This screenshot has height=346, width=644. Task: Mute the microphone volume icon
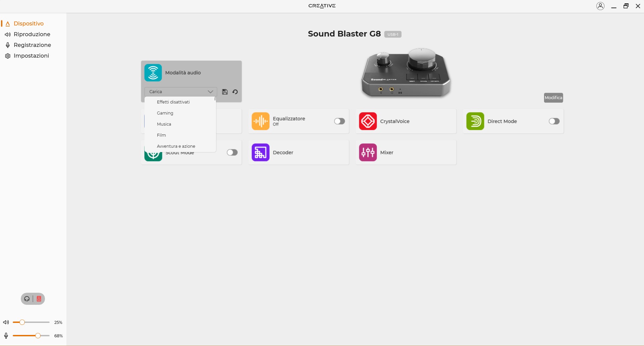point(6,336)
